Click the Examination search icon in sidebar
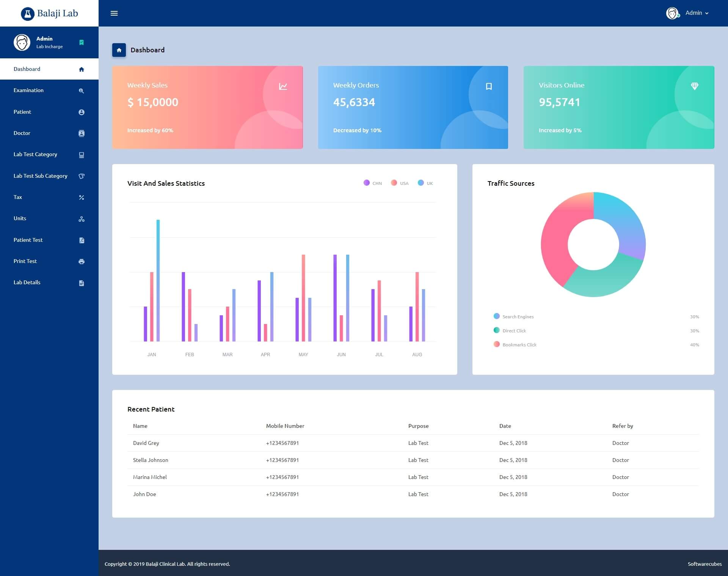The height and width of the screenshot is (576, 728). (x=81, y=91)
